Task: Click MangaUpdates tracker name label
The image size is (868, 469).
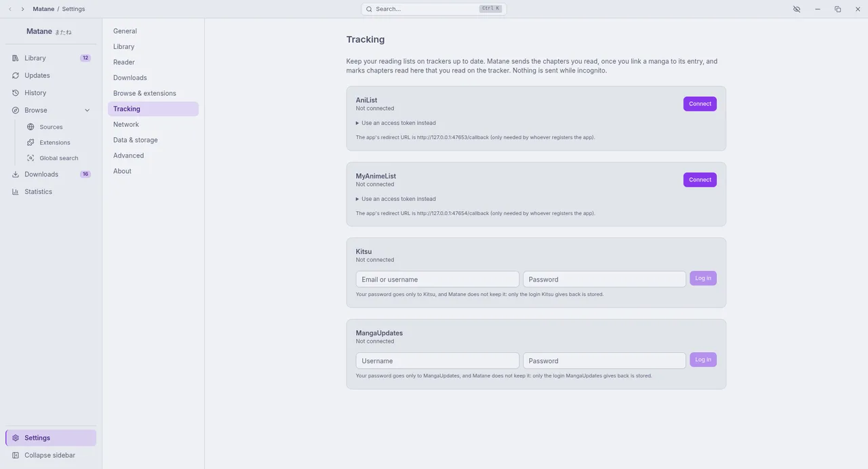Action: tap(379, 333)
